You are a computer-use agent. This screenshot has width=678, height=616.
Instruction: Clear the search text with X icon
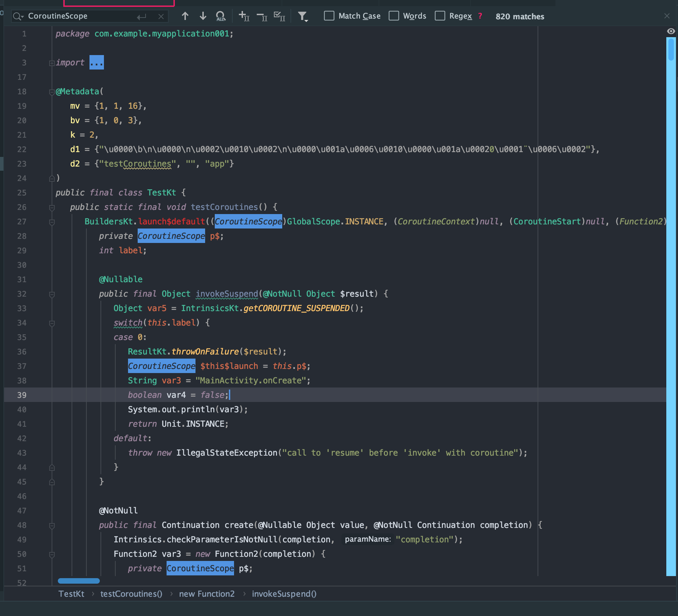[x=161, y=17]
